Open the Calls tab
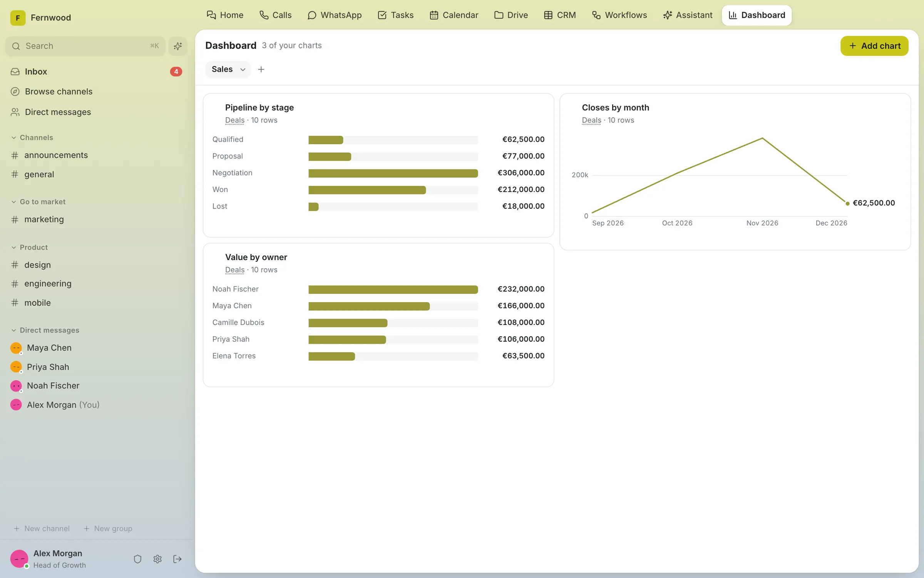This screenshot has width=924, height=578. [276, 15]
